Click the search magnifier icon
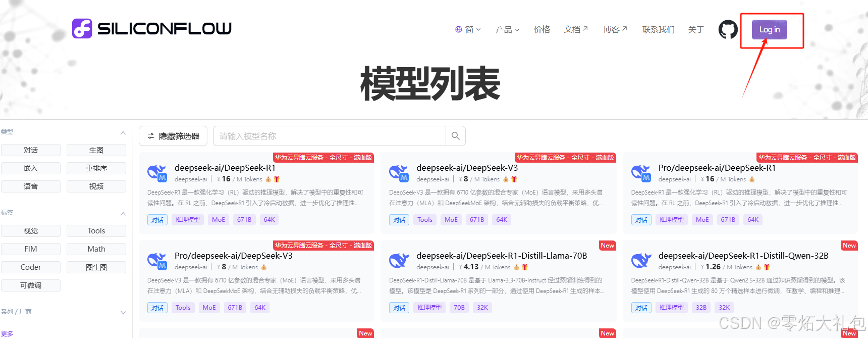Screen dimensions: 868x338 (456, 136)
